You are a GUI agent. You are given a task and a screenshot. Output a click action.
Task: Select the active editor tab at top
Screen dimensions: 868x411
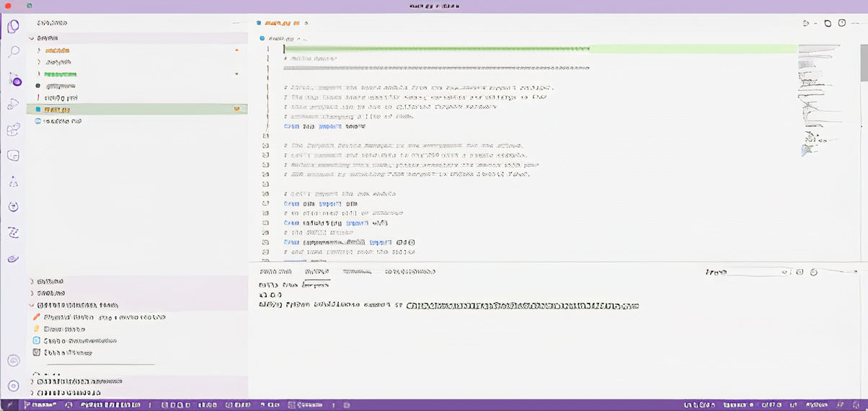tap(283, 23)
